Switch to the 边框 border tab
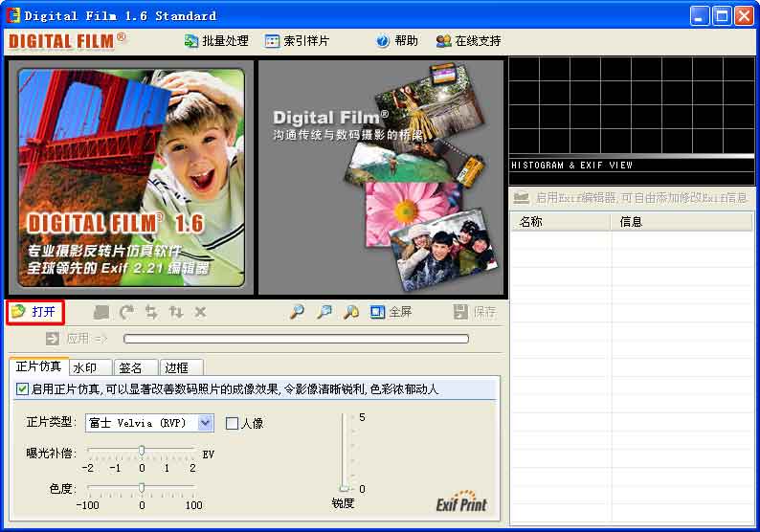Screen dimensions: 760x532 point(181,367)
